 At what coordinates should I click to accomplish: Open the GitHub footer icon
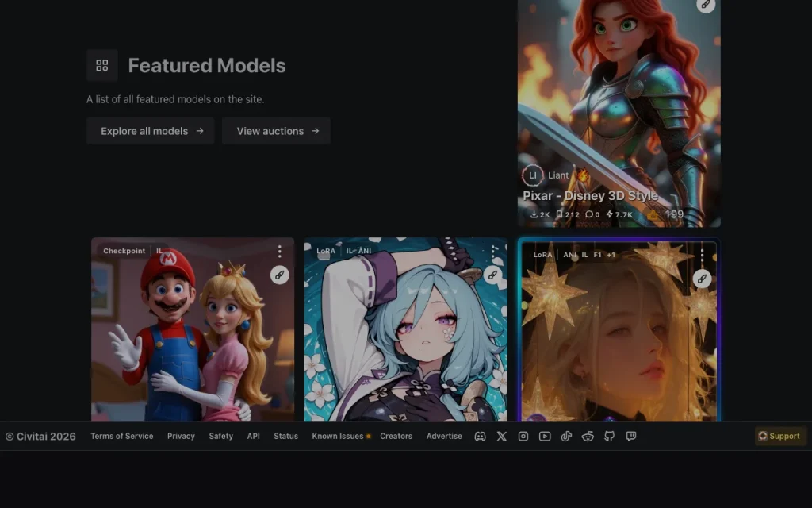(610, 437)
